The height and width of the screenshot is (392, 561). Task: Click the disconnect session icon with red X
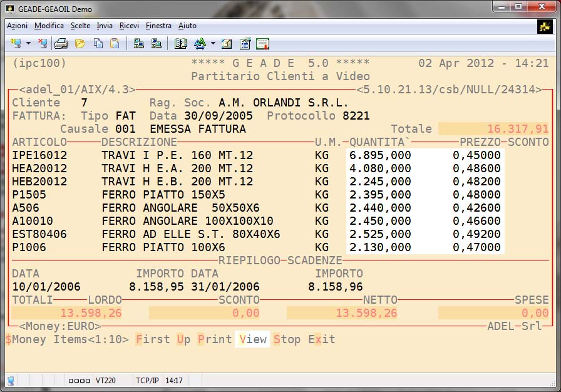[x=42, y=44]
